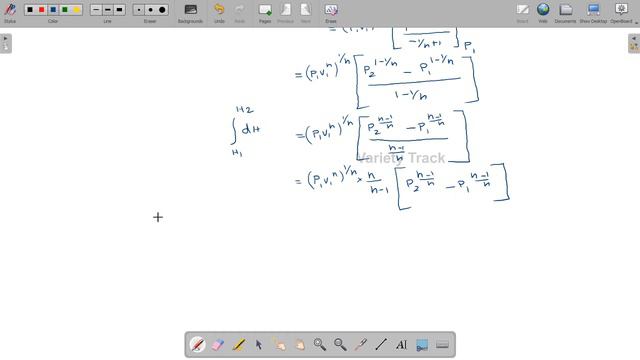The height and width of the screenshot is (360, 640).
Task: Toggle the Stylus palette
Action: (x=10, y=12)
